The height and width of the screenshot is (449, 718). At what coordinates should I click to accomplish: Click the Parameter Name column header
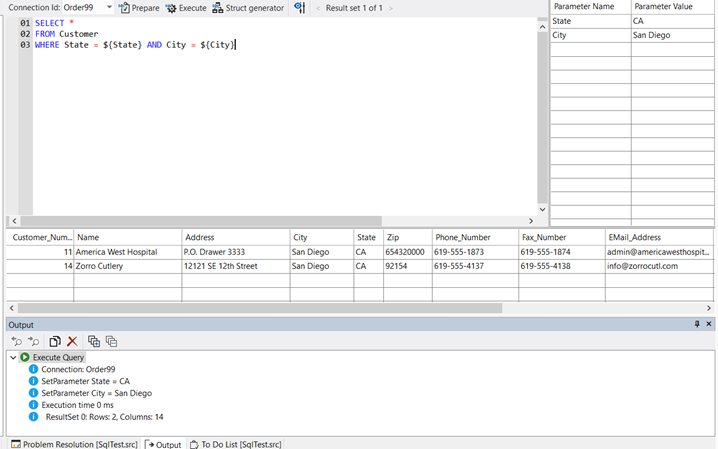[590, 7]
